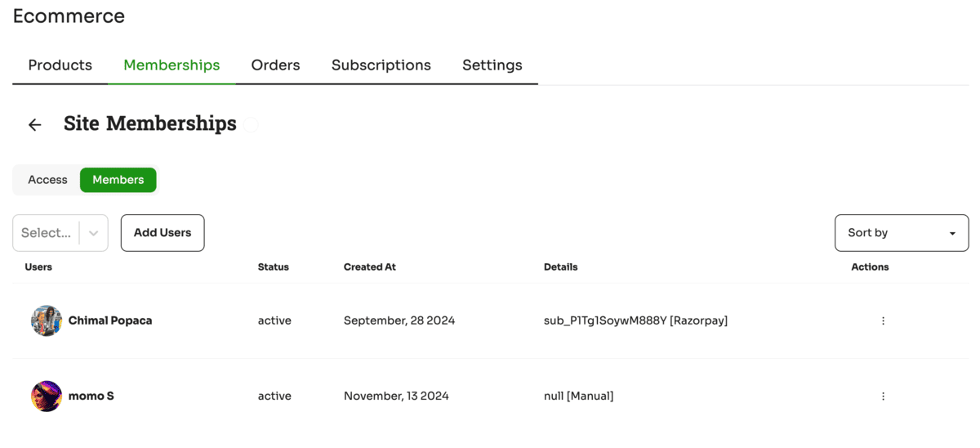Switch to the Orders tab
The width and height of the screenshot is (980, 448).
pos(275,65)
